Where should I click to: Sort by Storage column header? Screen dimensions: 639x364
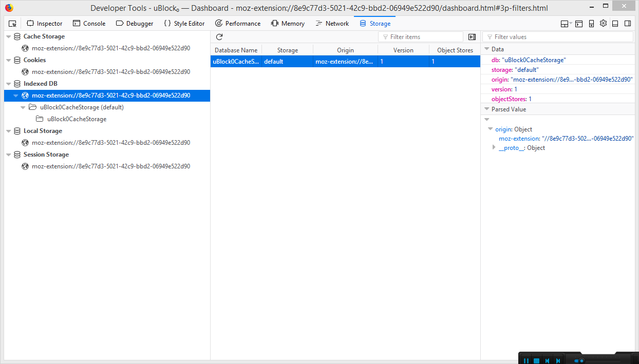288,50
